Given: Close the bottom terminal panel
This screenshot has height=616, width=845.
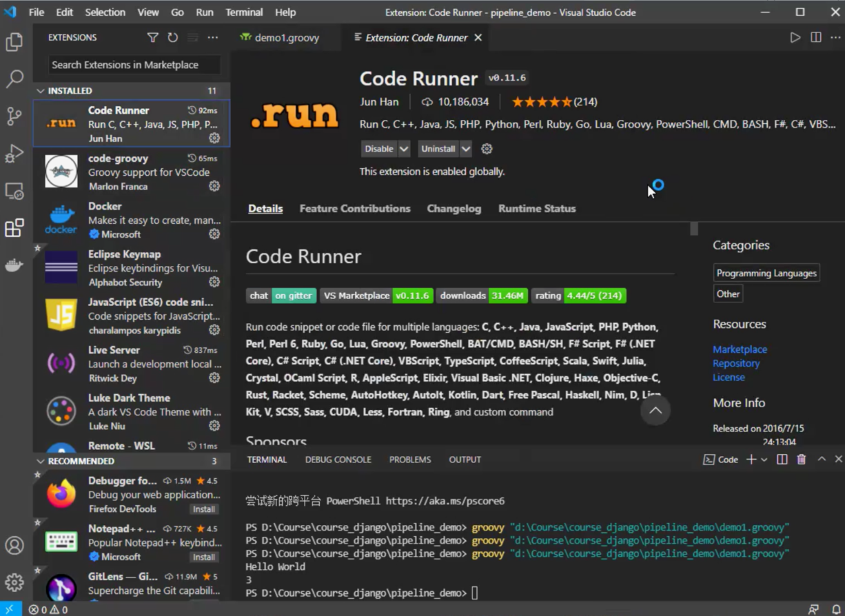Looking at the screenshot, I should pyautogui.click(x=838, y=460).
